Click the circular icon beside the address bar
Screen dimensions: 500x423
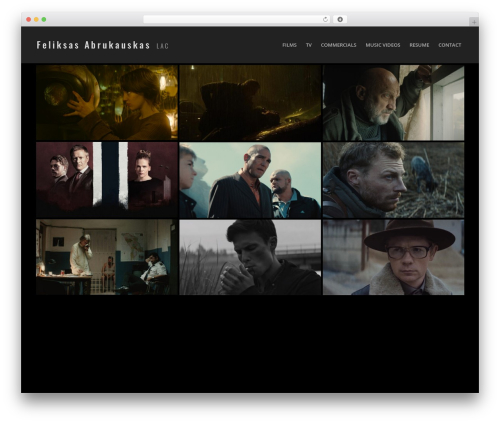pyautogui.click(x=340, y=19)
